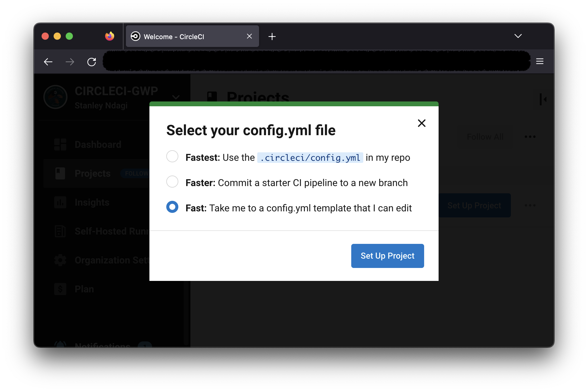Expand the list all tabs chevron
Image resolution: width=588 pixels, height=392 pixels.
pyautogui.click(x=518, y=36)
